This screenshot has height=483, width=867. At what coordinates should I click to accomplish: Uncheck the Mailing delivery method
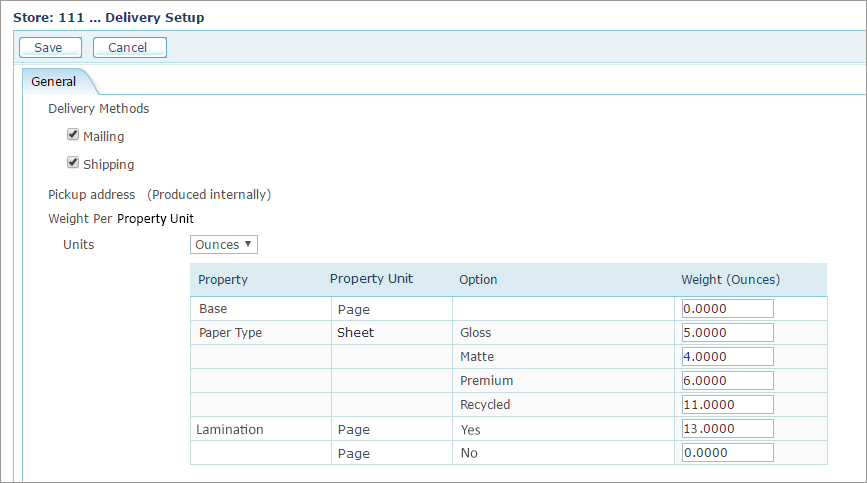click(73, 135)
